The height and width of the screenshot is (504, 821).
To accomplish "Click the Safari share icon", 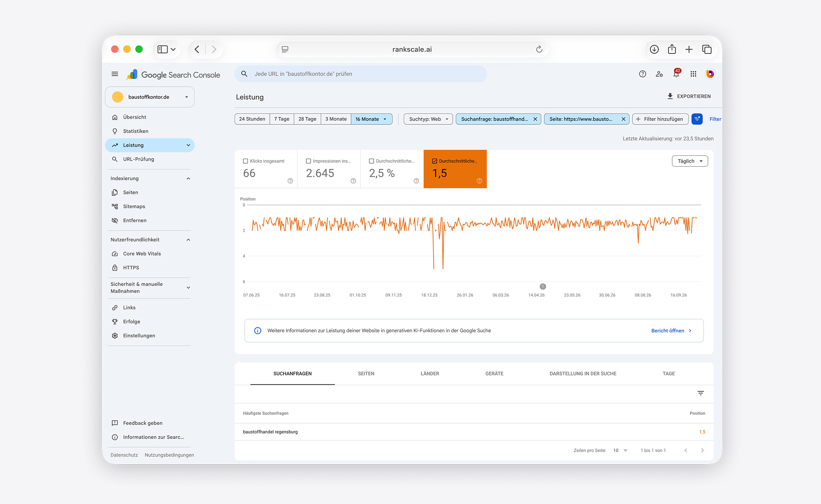I will 672,49.
